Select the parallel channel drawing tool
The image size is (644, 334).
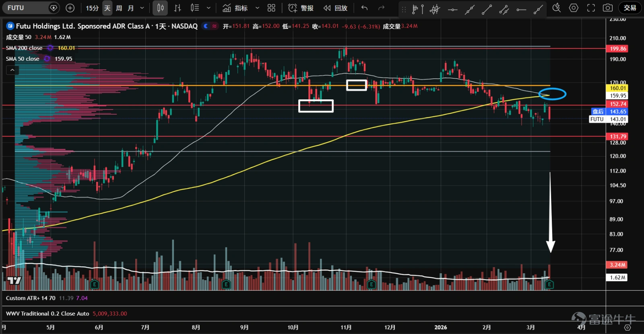[x=504, y=9]
